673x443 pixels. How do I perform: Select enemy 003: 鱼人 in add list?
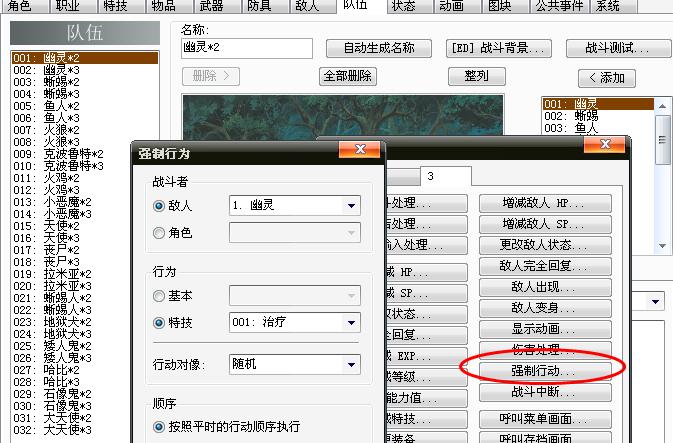pyautogui.click(x=598, y=128)
